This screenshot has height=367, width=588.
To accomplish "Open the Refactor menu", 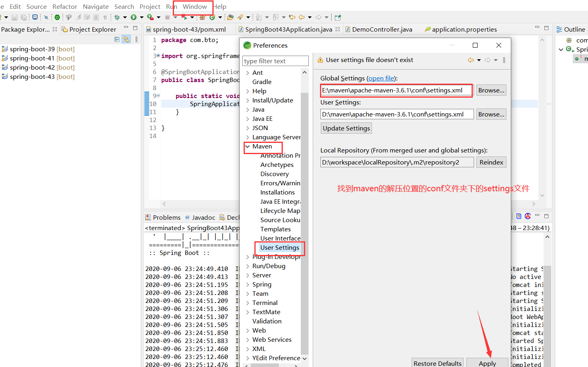I will [65, 6].
